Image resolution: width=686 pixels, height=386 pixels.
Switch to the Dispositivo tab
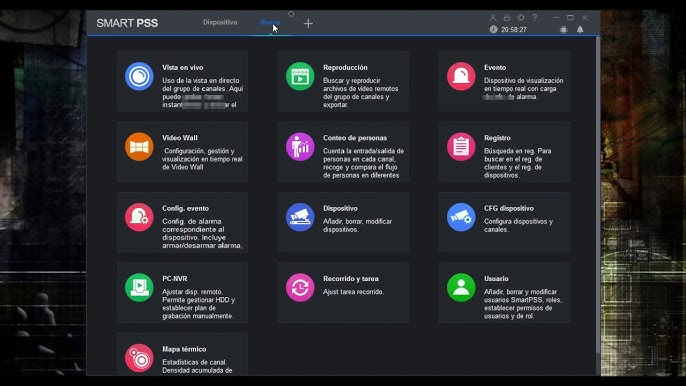[x=220, y=22]
